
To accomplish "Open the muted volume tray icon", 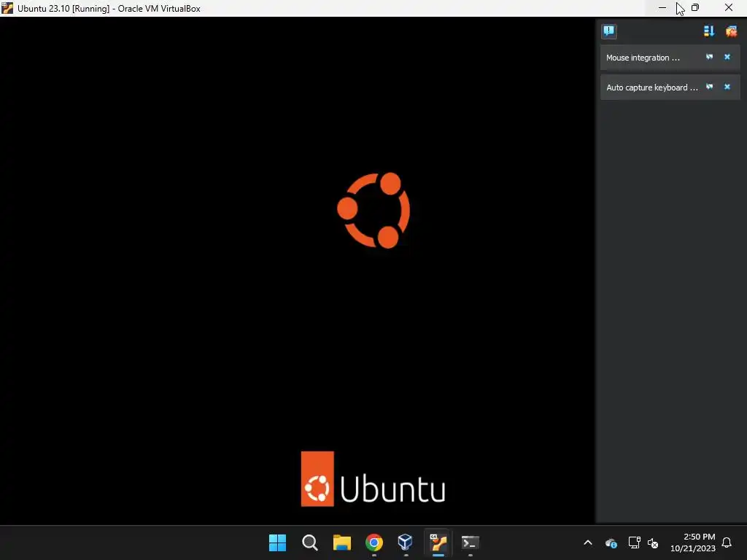I will tap(653, 542).
